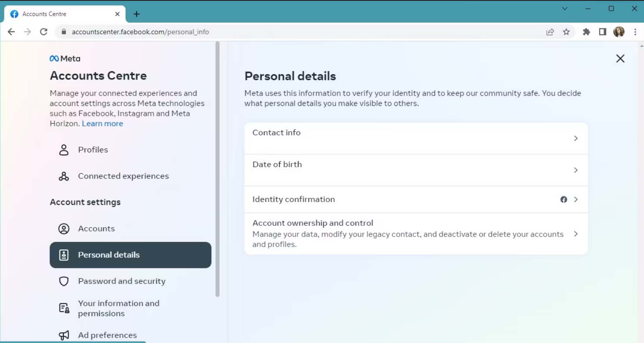Click the Connected experiences icon

[x=64, y=176]
